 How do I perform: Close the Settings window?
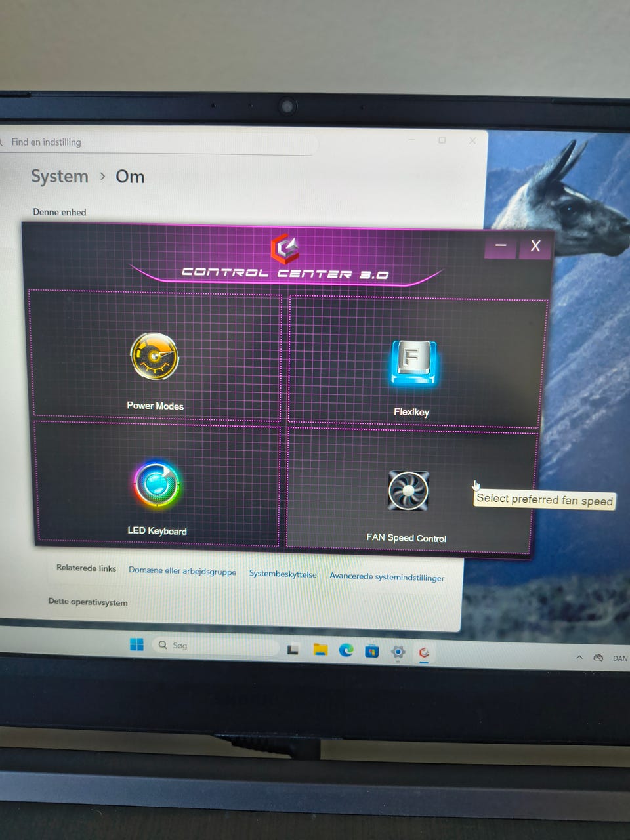[472, 140]
